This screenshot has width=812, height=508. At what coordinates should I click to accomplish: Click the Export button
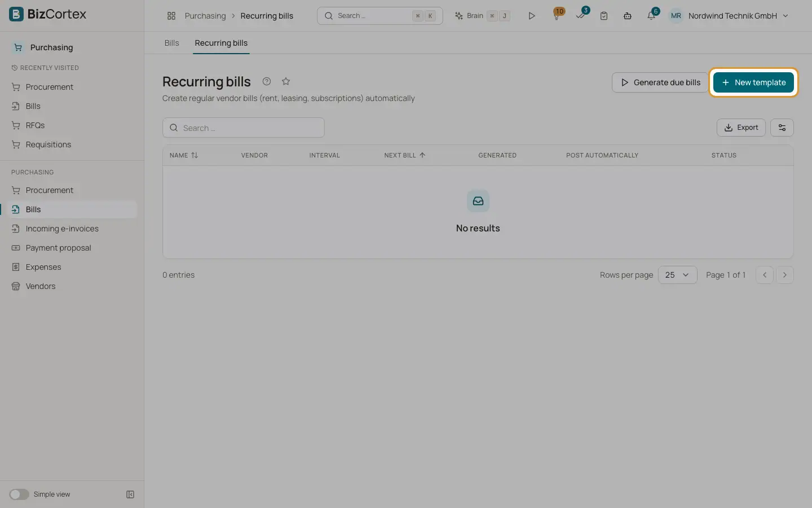click(741, 128)
